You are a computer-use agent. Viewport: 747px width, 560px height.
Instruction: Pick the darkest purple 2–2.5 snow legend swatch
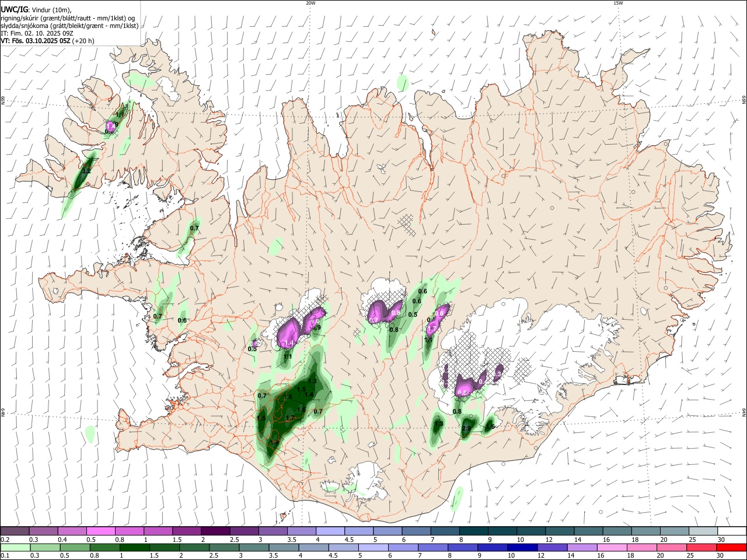[x=215, y=531]
